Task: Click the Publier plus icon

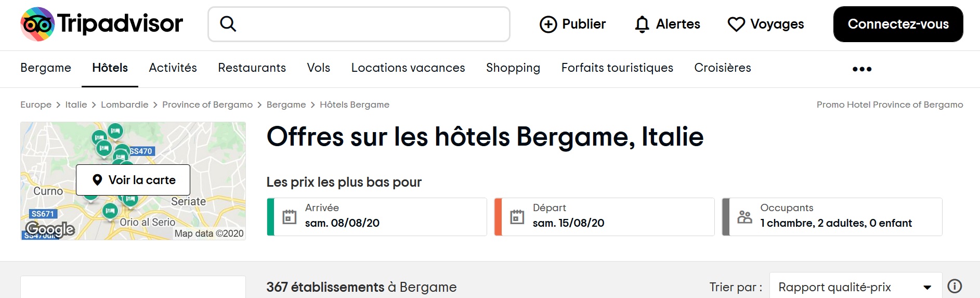Action: pyautogui.click(x=548, y=24)
